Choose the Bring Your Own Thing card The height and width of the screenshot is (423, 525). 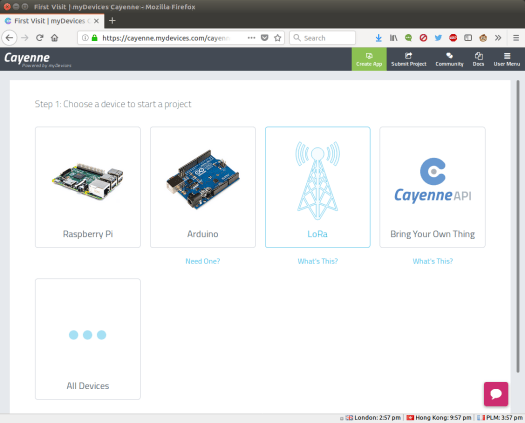(x=432, y=187)
